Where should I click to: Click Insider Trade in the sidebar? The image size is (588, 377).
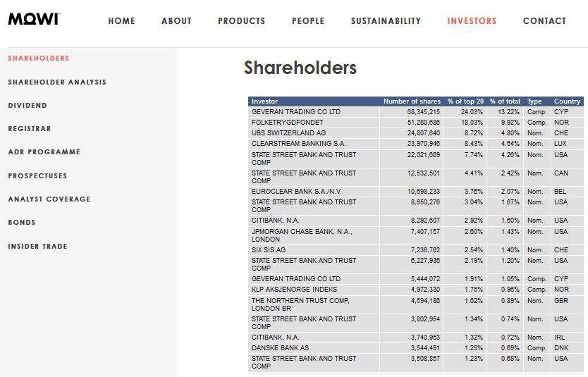pos(38,247)
